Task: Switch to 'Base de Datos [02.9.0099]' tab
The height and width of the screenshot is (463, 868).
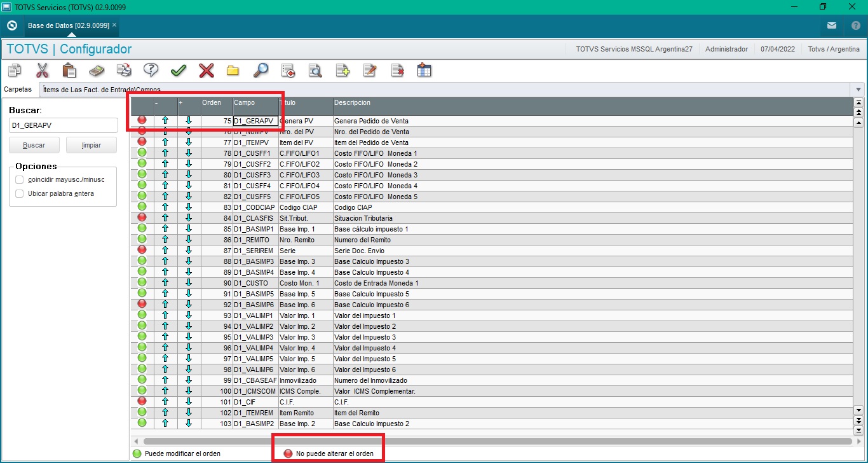Action: tap(68, 25)
